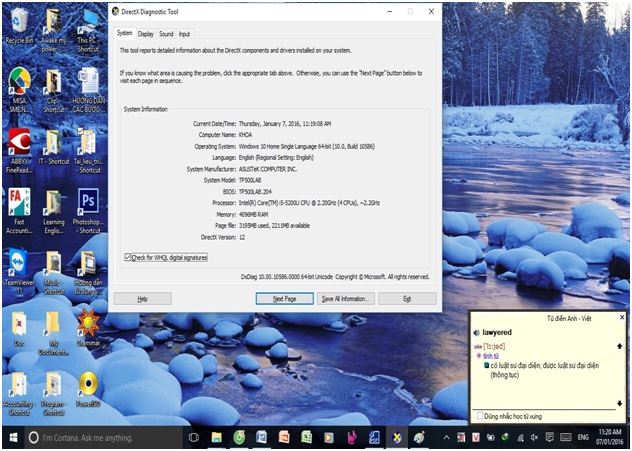Switch to the Display tab
The width and height of the screenshot is (632, 451).
coord(146,34)
